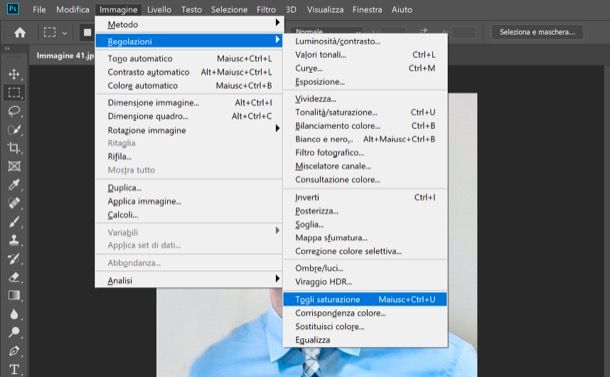
Task: Select the Quick Selection tool
Action: click(14, 130)
